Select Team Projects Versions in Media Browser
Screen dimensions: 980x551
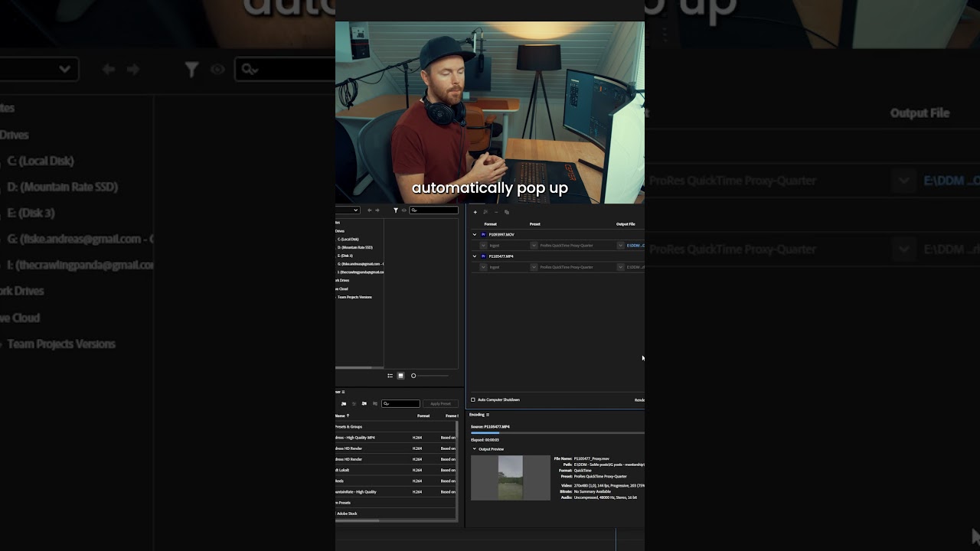pos(354,297)
